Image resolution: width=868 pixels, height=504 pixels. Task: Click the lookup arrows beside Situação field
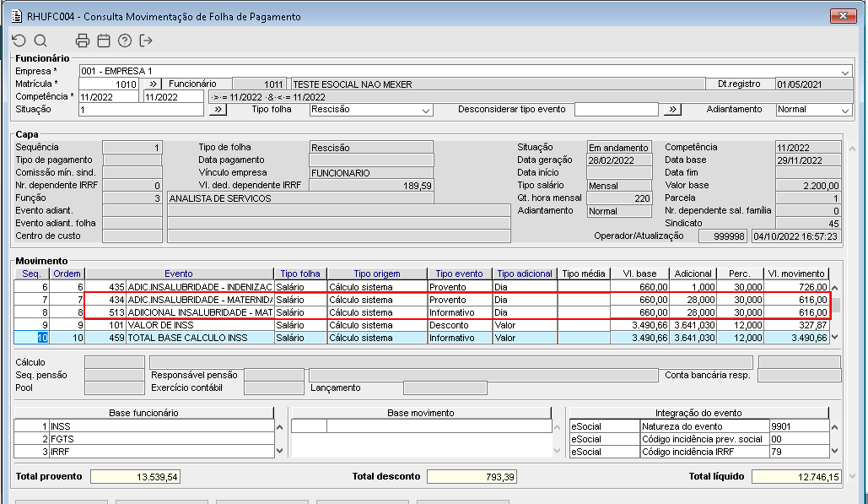217,110
